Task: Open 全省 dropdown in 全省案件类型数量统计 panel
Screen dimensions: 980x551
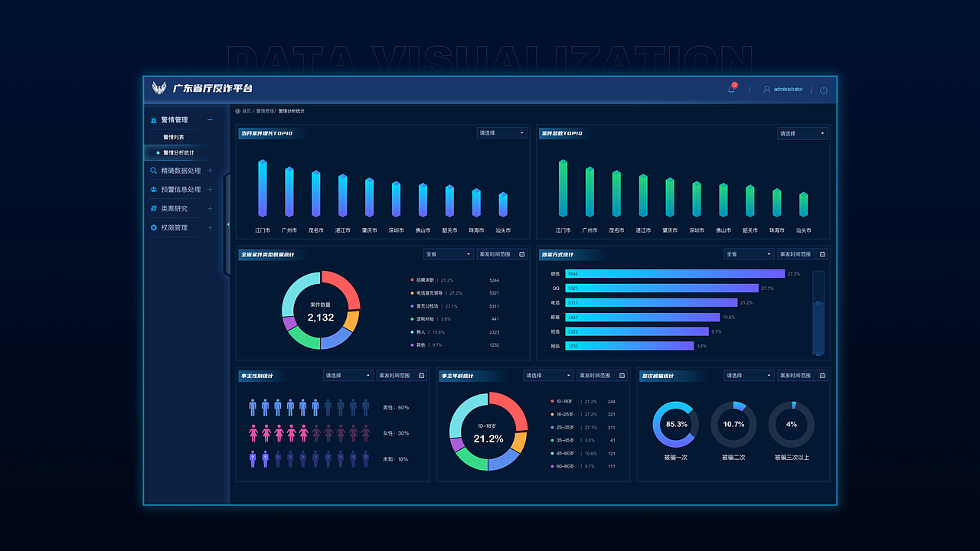Action: coord(449,254)
